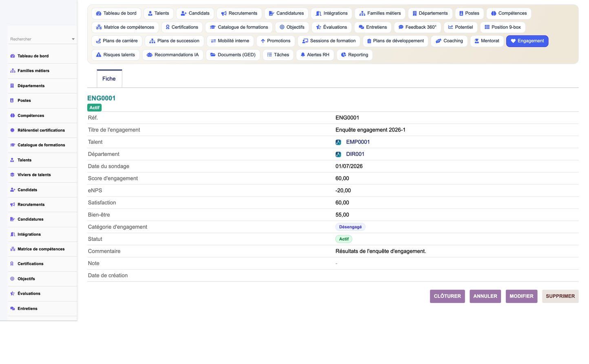Click the robot icon for Recommandations IA

coord(150,55)
